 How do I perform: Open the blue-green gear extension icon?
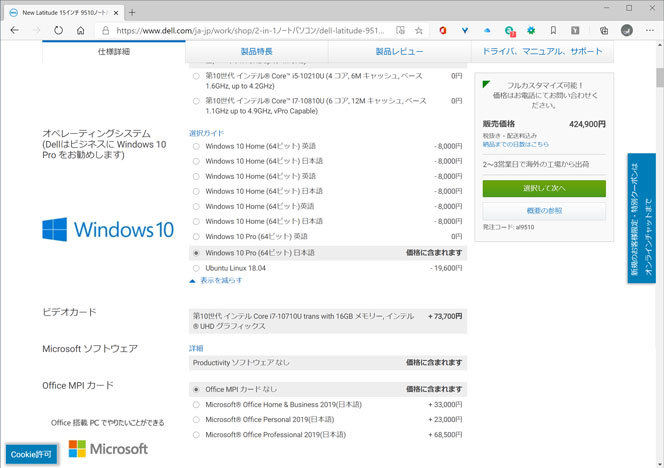tap(531, 30)
